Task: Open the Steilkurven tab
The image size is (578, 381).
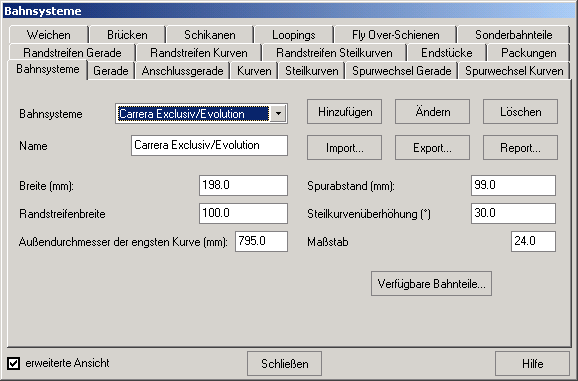Action: coord(311,70)
